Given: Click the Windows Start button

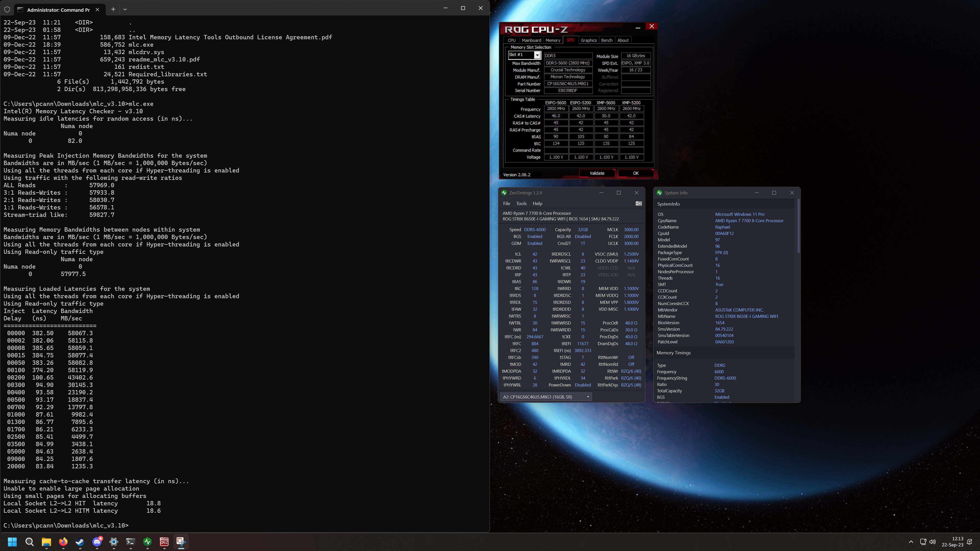Looking at the screenshot, I should coord(13,542).
